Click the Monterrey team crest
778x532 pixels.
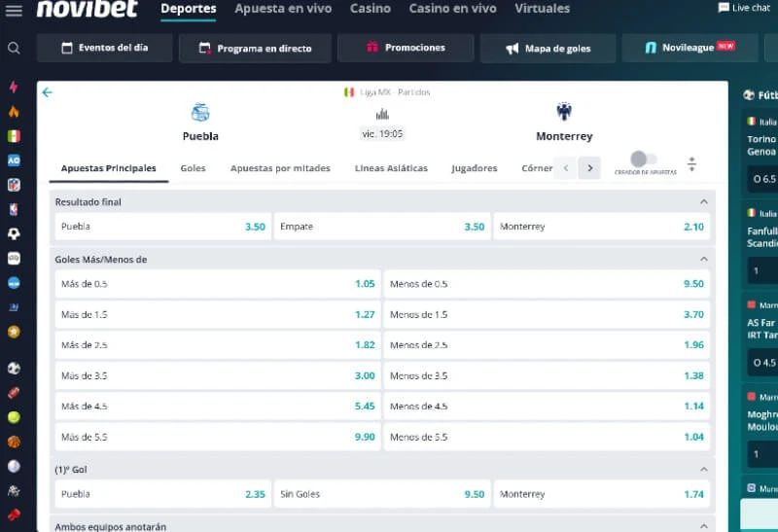pyautogui.click(x=564, y=112)
